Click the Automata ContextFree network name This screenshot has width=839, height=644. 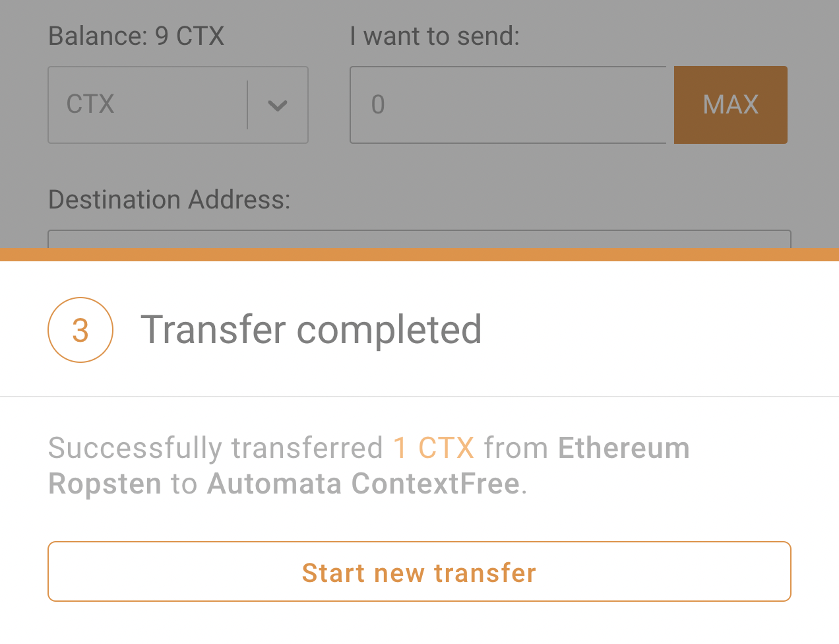[363, 484]
